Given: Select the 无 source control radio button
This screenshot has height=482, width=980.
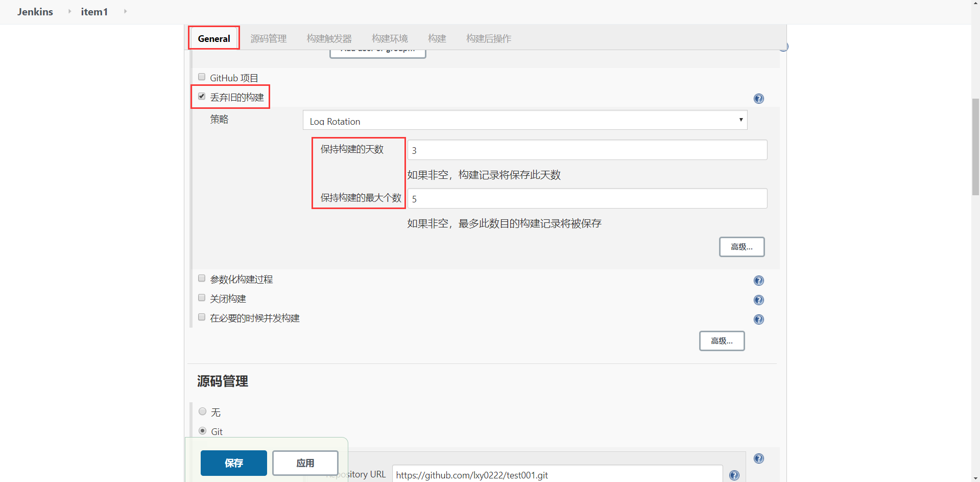Looking at the screenshot, I should coord(203,411).
